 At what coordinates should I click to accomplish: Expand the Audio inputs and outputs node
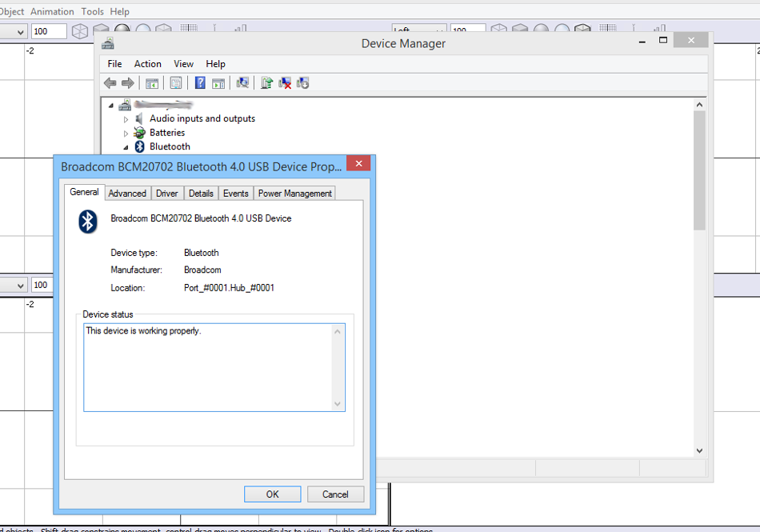tap(126, 119)
